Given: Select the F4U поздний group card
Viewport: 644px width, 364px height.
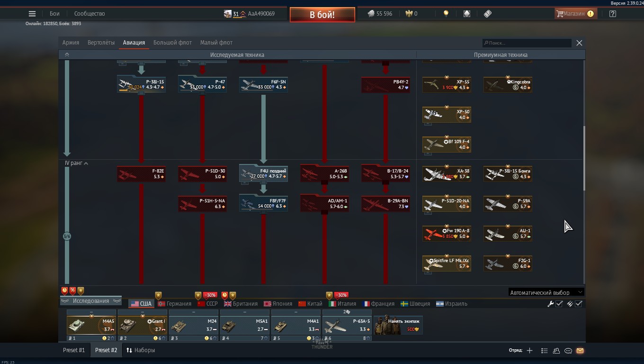Looking at the screenshot, I should pyautogui.click(x=263, y=173).
